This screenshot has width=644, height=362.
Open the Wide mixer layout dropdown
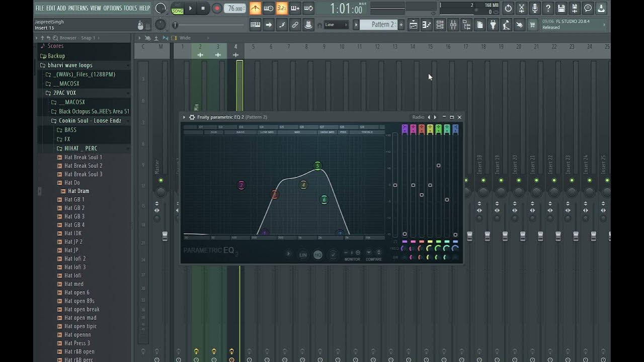(x=185, y=38)
